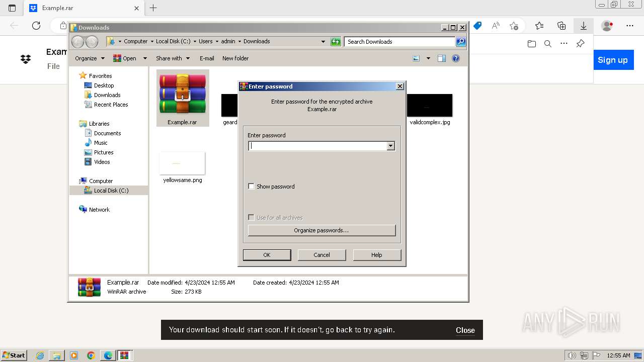Viewport: 644px width, 362px height.
Task: Select the yellowsame.png thumbnail
Action: pyautogui.click(x=182, y=163)
